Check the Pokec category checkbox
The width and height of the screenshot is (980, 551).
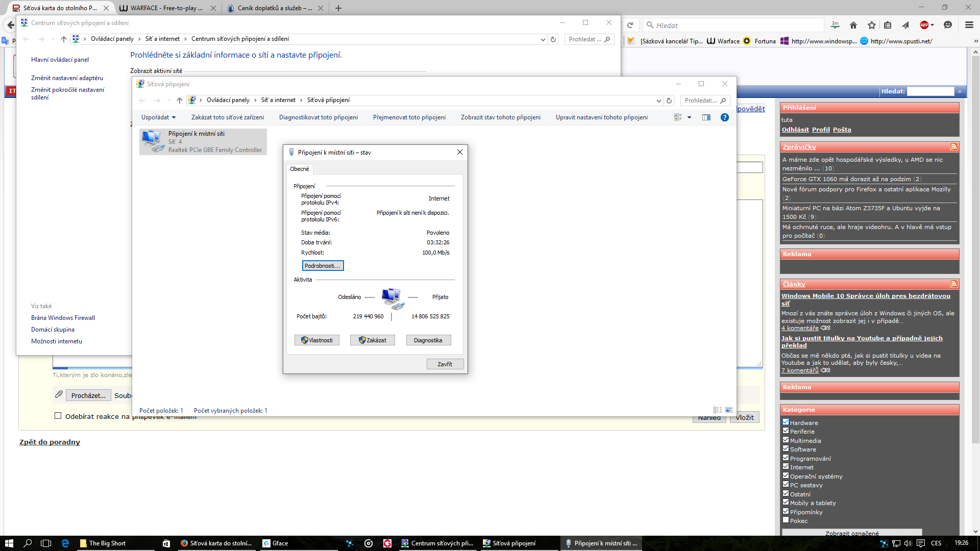(x=786, y=520)
